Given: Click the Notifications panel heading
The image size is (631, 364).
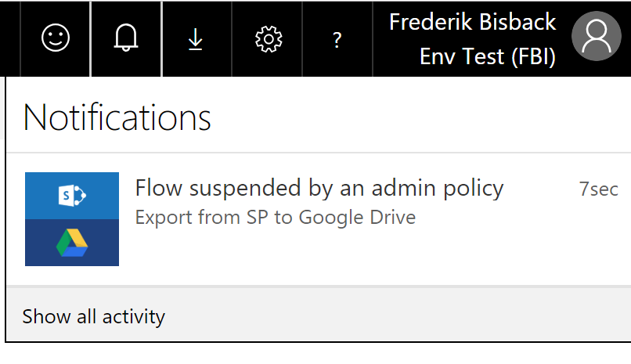Looking at the screenshot, I should (x=117, y=117).
